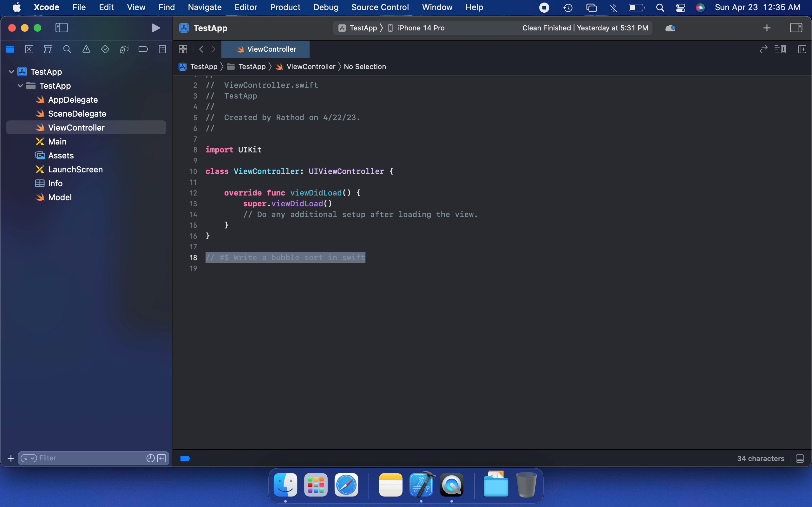Click the Run play button
The width and height of the screenshot is (812, 507).
tap(155, 28)
